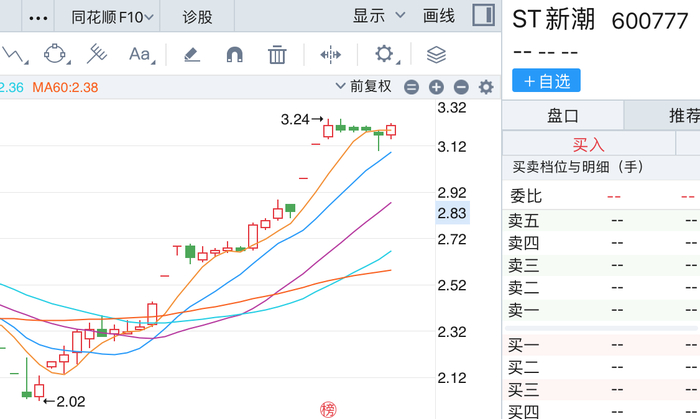Expand the 同花顺F10 dropdown

point(112,17)
